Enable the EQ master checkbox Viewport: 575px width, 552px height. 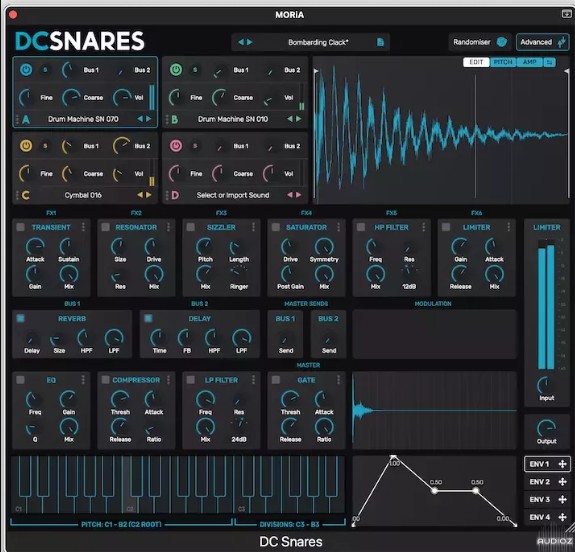point(21,380)
